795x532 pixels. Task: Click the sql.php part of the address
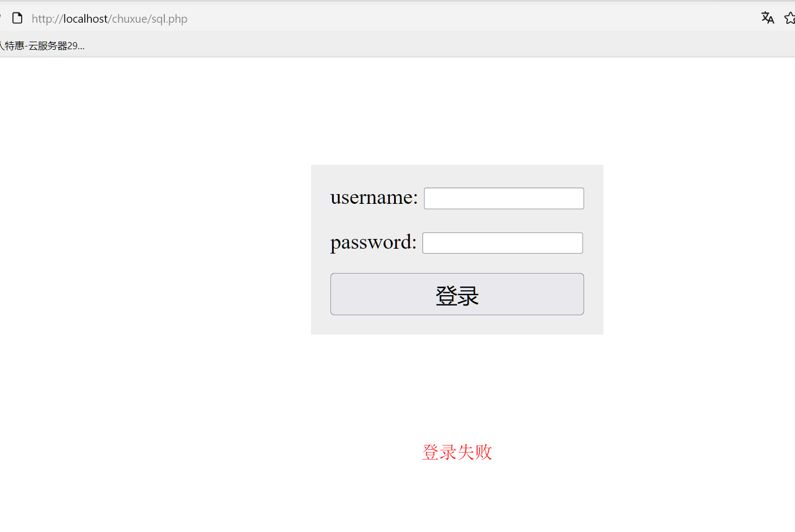coord(169,19)
